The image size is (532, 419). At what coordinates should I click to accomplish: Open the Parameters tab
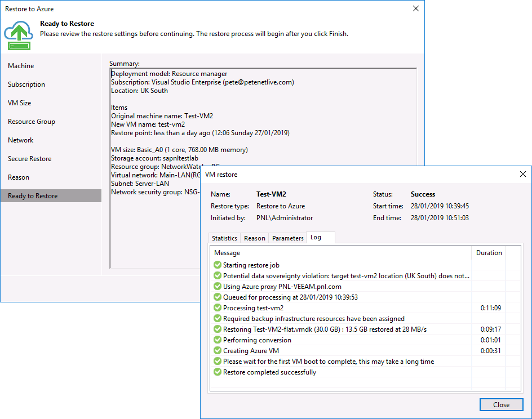click(288, 238)
